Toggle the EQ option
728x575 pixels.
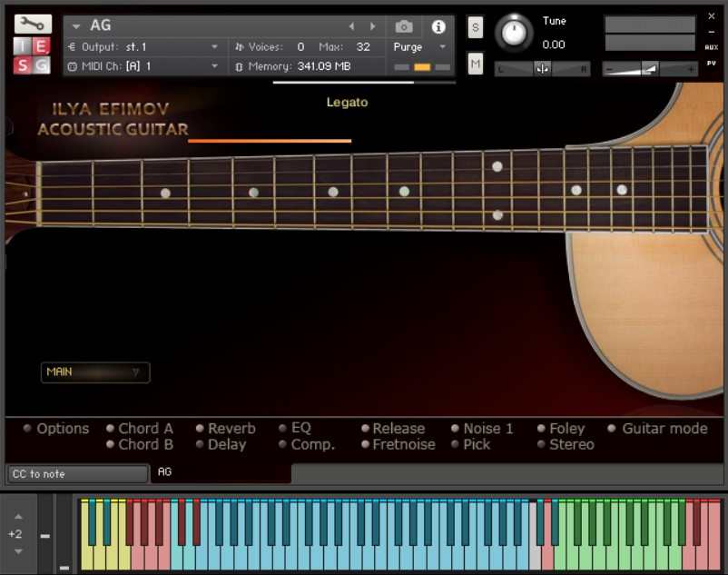(x=282, y=428)
